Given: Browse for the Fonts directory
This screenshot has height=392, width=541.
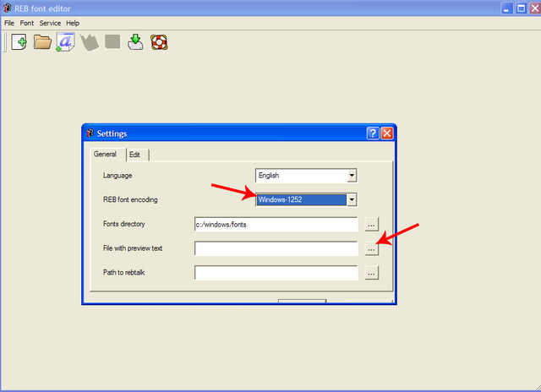Looking at the screenshot, I should click(x=372, y=225).
